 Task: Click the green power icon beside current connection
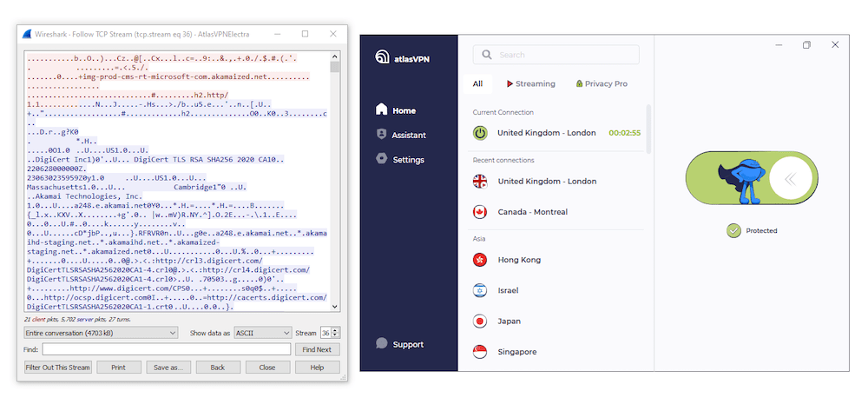(480, 133)
